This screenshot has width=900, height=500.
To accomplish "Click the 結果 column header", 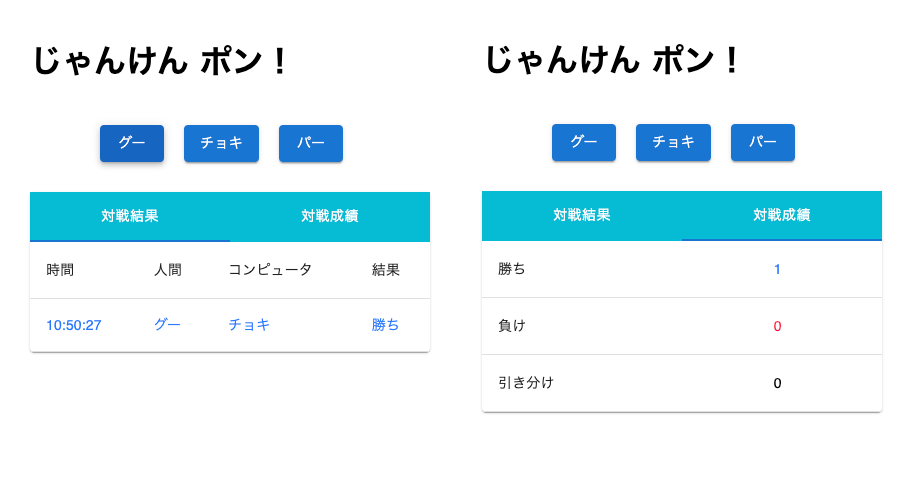I will pos(386,270).
